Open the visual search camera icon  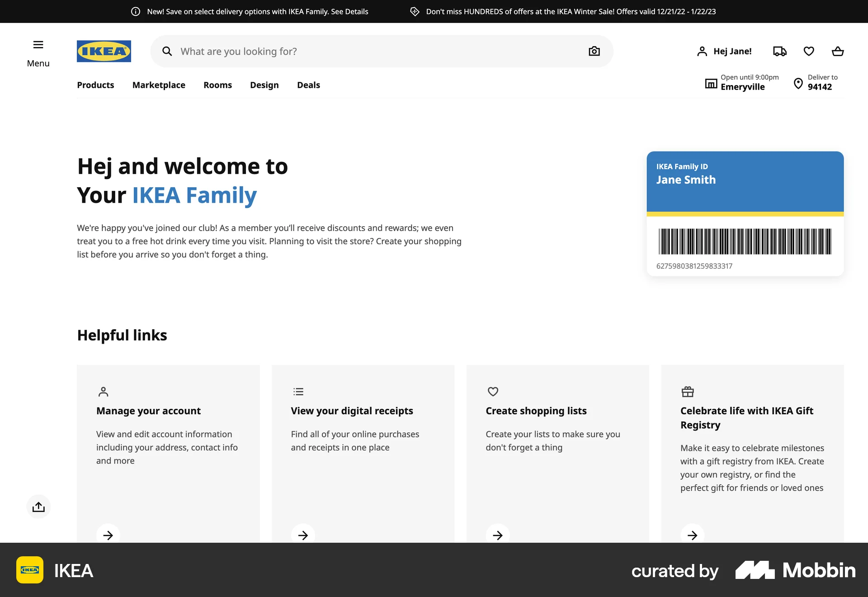594,51
